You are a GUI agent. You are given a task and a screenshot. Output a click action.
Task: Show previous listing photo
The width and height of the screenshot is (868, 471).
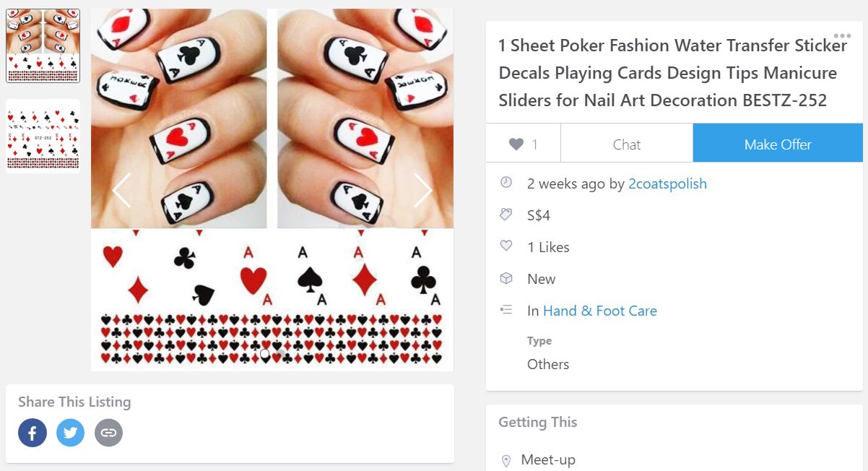[121, 190]
